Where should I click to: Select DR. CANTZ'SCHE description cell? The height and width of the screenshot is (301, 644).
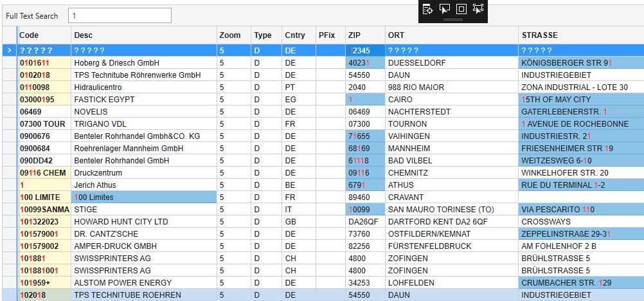pos(144,234)
